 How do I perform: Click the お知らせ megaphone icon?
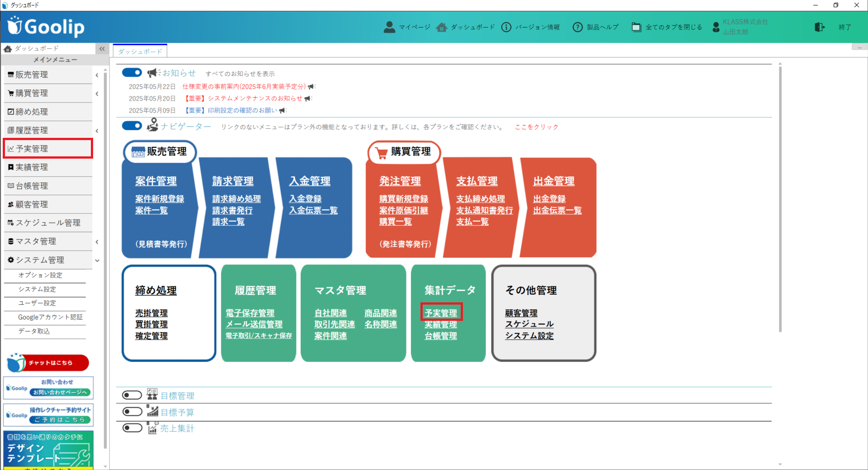pos(154,73)
